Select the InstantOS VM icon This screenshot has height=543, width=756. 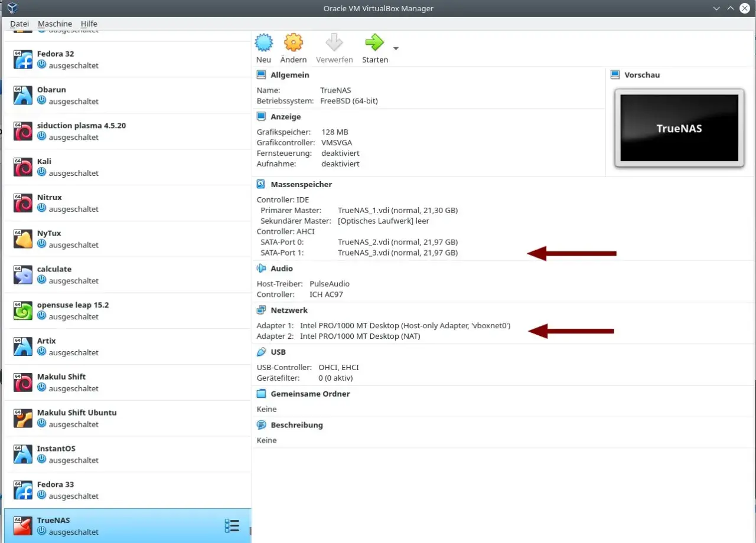pos(23,454)
